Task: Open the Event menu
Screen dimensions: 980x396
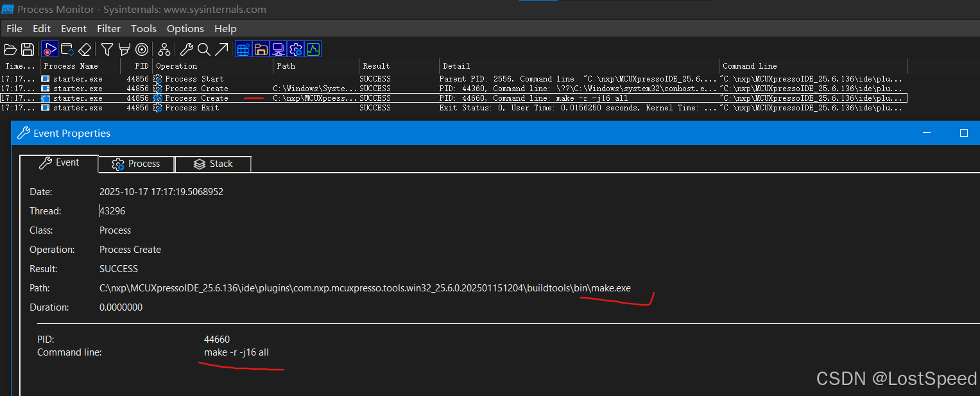Action: coord(74,28)
